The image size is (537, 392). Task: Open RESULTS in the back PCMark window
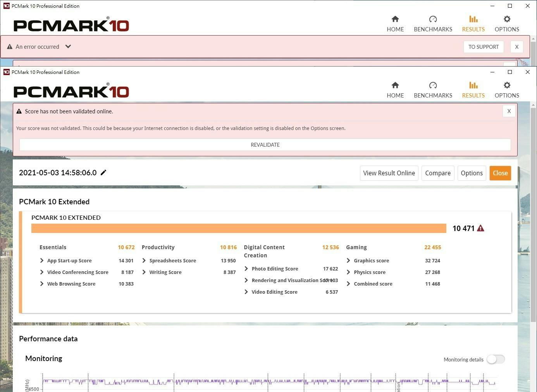(x=473, y=24)
